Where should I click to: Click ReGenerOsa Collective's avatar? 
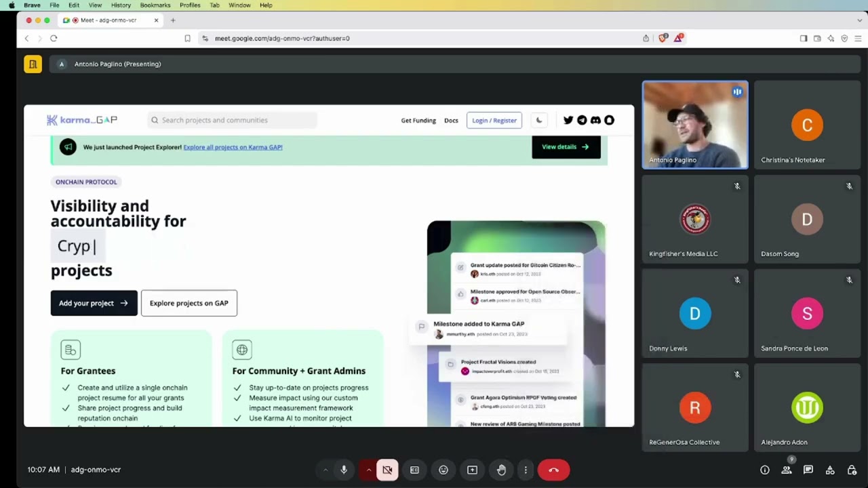click(x=695, y=407)
